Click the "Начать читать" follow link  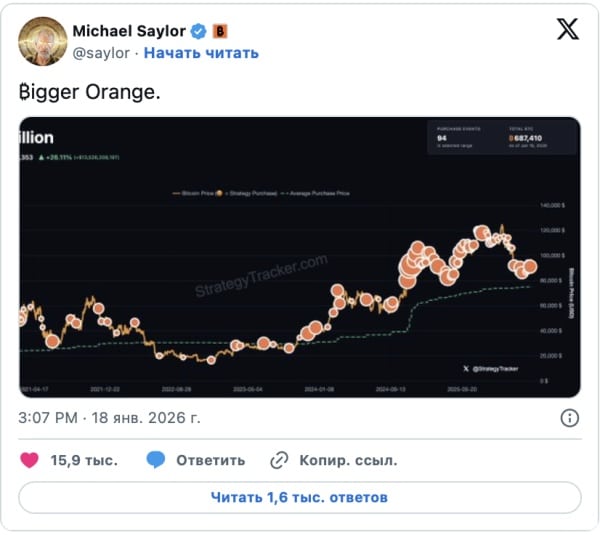point(201,53)
